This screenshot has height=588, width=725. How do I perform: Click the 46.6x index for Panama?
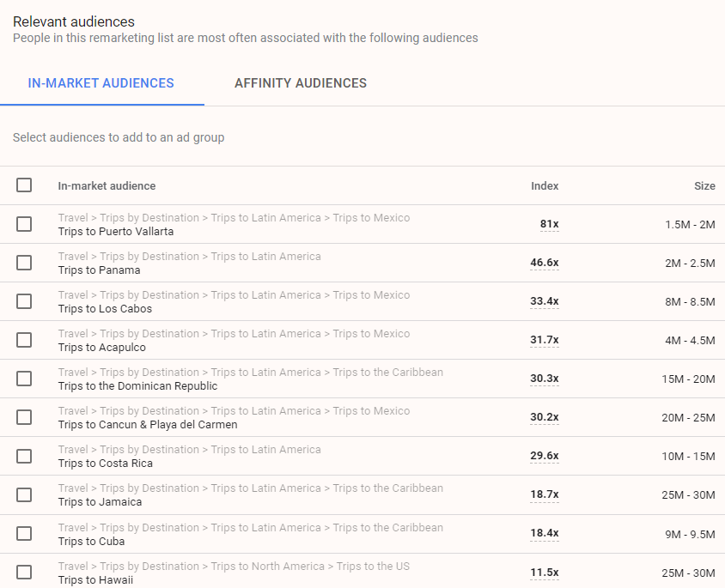click(545, 263)
